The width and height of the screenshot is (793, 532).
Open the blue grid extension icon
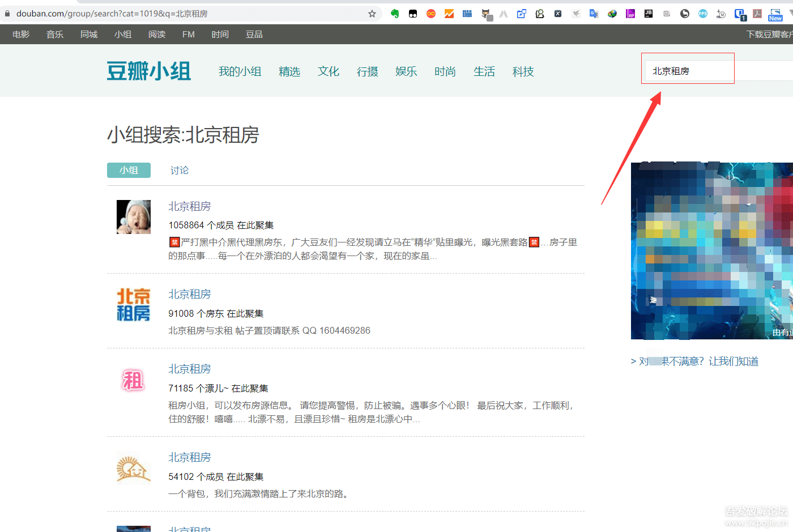pyautogui.click(x=467, y=14)
